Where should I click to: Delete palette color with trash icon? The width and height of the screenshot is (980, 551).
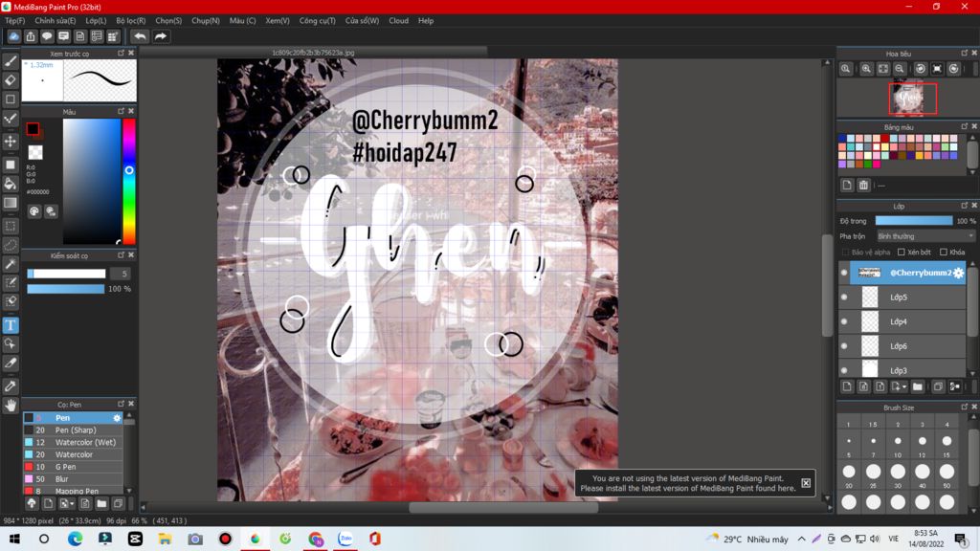[863, 185]
